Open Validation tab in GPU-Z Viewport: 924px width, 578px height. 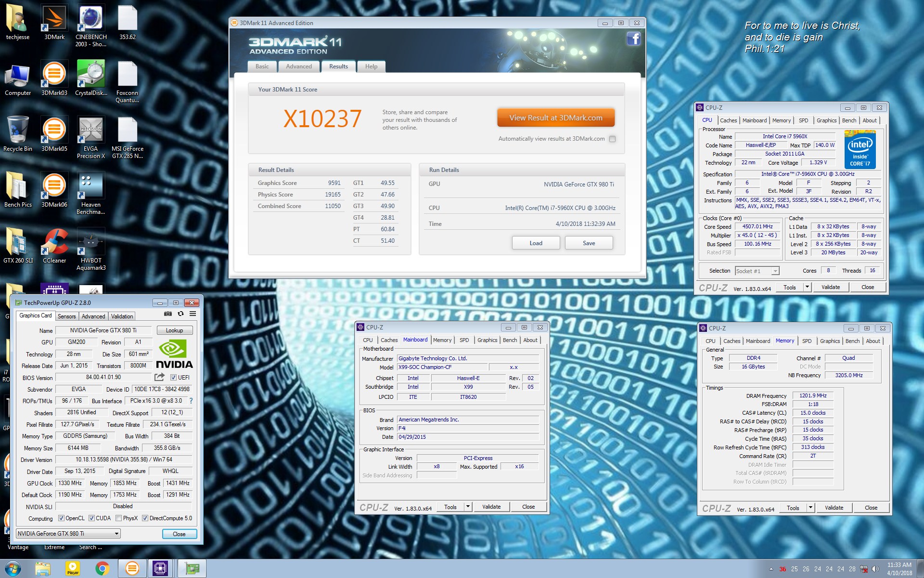122,316
